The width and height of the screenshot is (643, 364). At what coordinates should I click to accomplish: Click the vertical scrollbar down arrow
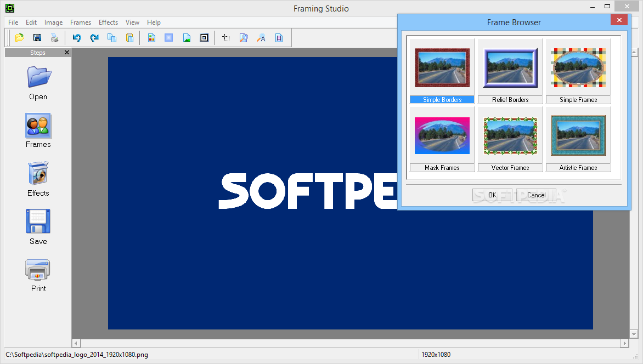[x=634, y=334]
